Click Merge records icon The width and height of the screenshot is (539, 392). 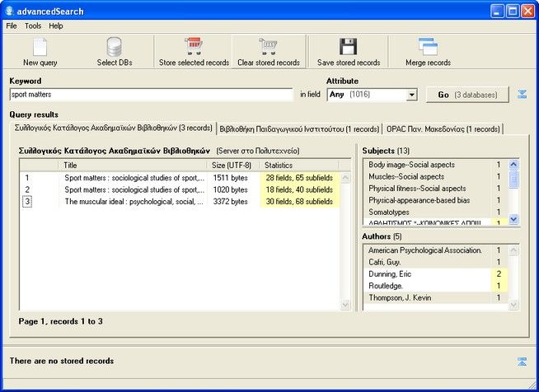click(x=428, y=47)
